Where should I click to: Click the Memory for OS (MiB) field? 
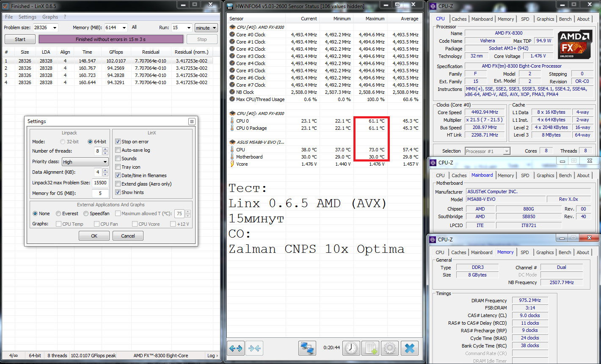pos(100,193)
